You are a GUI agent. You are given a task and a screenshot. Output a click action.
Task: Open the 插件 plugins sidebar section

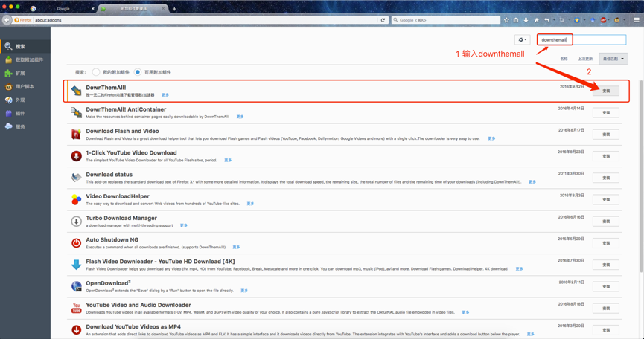[x=25, y=113]
